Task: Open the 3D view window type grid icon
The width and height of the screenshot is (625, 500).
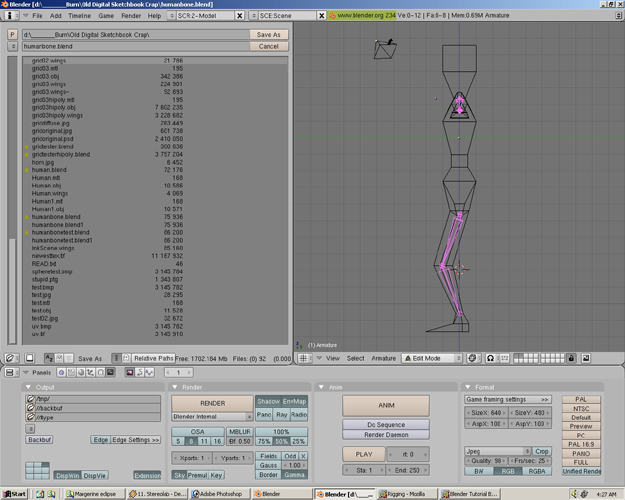Action: [303, 358]
